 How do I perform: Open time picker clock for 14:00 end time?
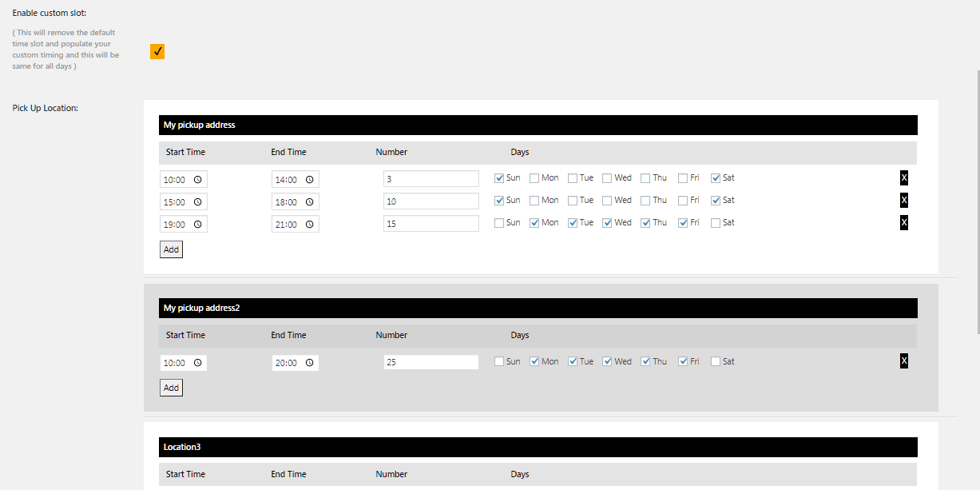(x=309, y=180)
